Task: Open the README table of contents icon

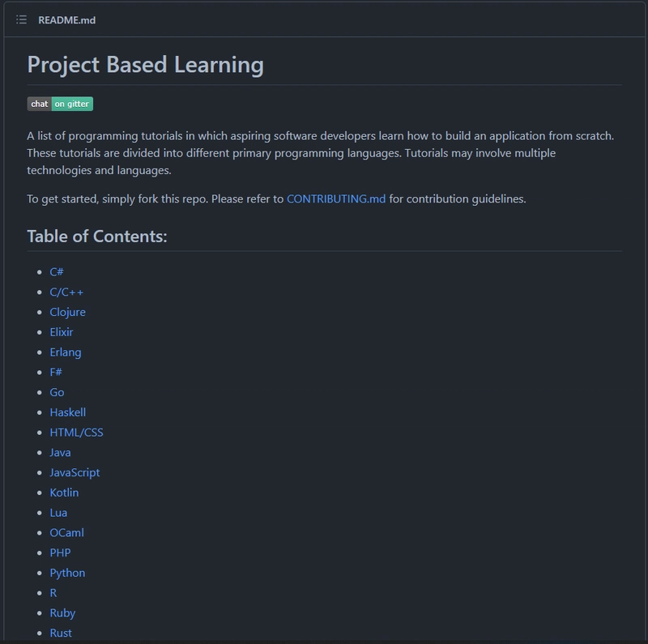Action: tap(22, 19)
